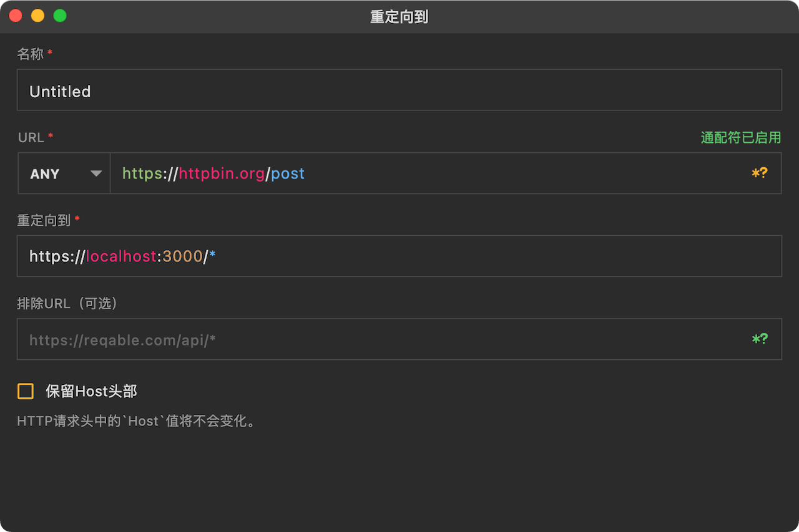Click the 保留Host头部 label
This screenshot has height=532, width=799.
click(91, 391)
